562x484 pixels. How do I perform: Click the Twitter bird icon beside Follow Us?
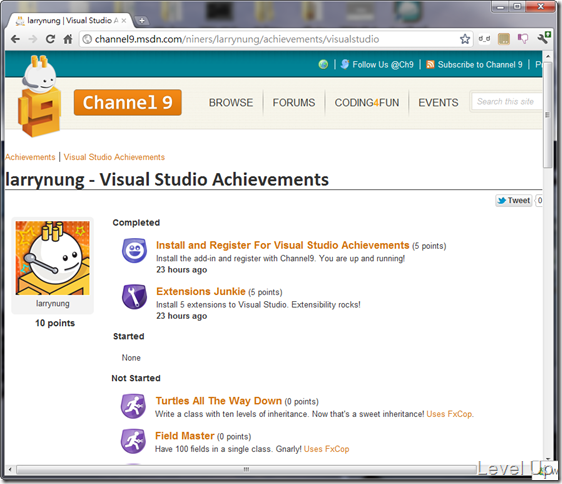coord(344,64)
